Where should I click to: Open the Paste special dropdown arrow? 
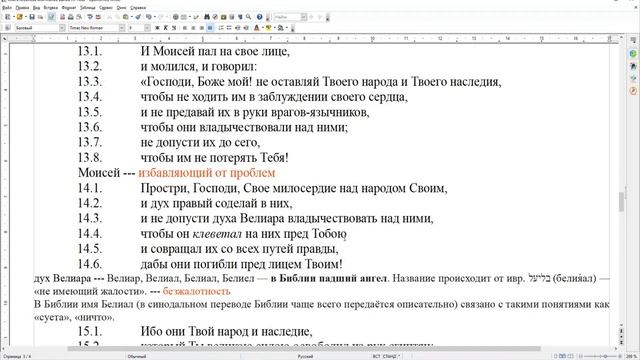131,17
